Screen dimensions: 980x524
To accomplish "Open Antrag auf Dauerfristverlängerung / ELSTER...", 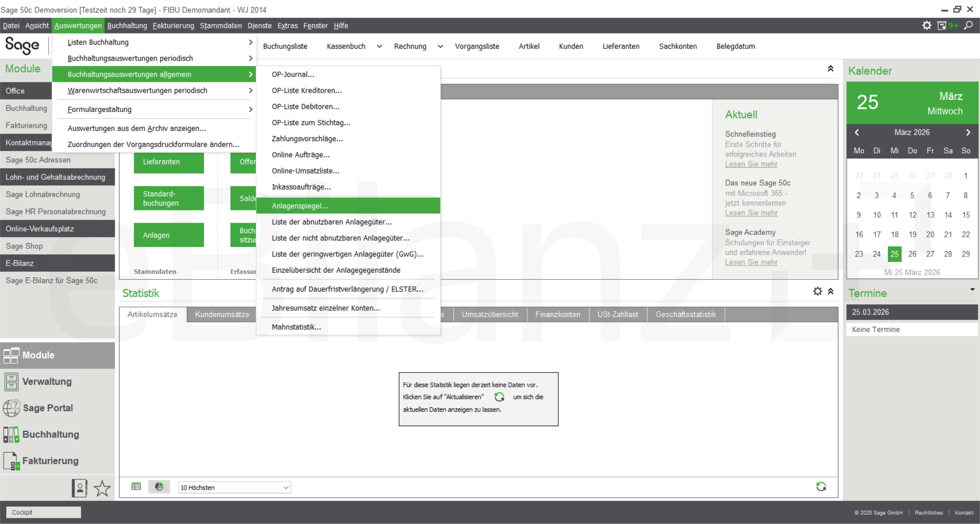I will pyautogui.click(x=348, y=289).
